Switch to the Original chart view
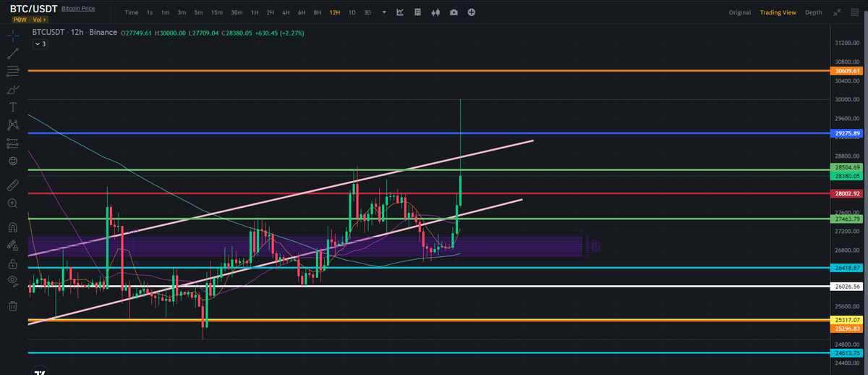This screenshot has width=868, height=375. click(740, 12)
